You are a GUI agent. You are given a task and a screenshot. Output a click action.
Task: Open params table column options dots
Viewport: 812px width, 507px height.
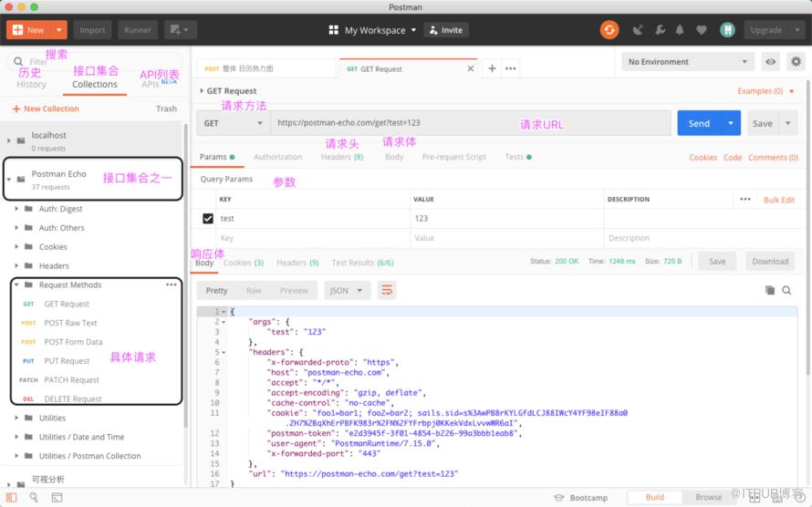pos(745,199)
